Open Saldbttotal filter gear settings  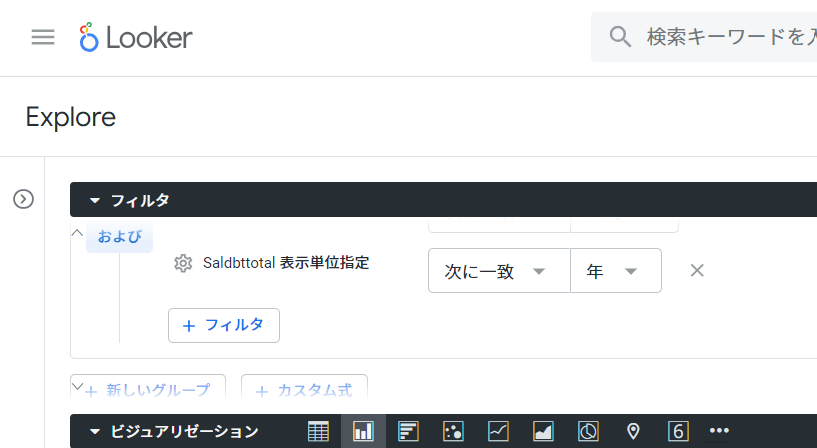(183, 263)
